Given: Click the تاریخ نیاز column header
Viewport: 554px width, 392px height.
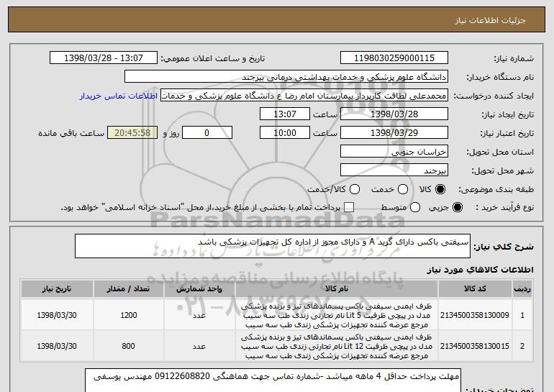Looking at the screenshot, I should pyautogui.click(x=57, y=289).
